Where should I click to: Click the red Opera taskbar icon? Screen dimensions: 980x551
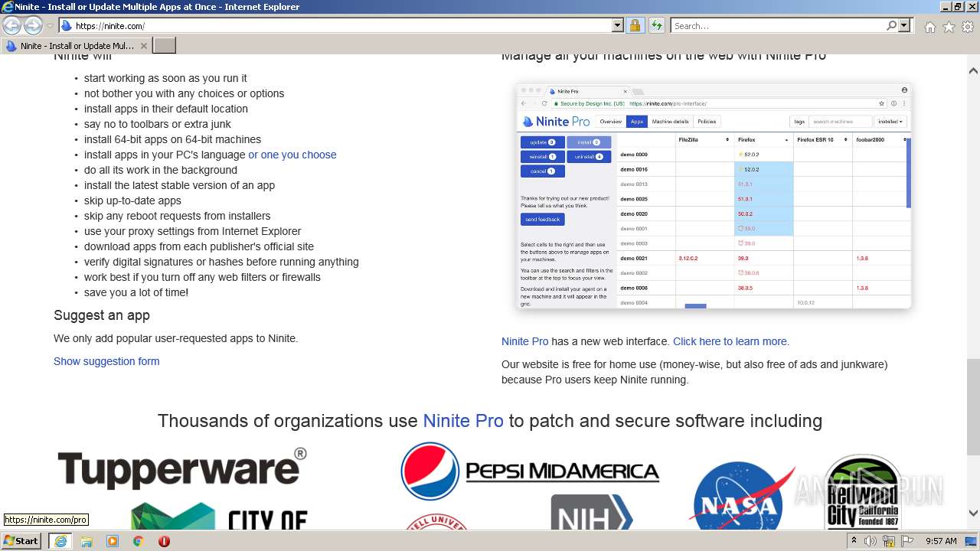(164, 541)
